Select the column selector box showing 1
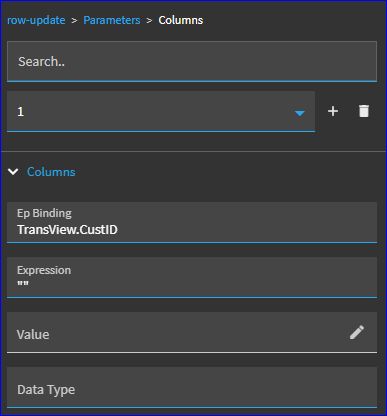387x416 pixels. coord(161,111)
